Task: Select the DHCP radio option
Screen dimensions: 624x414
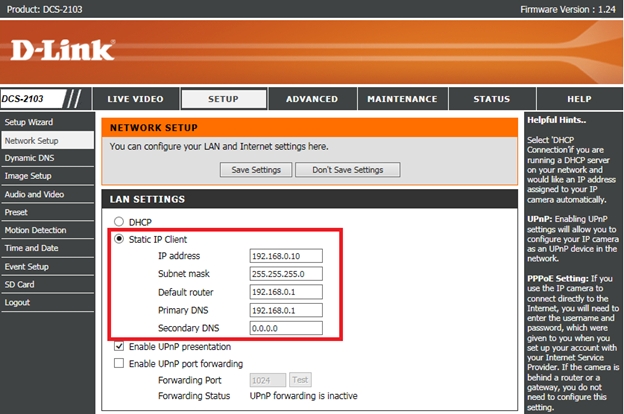Action: click(120, 222)
